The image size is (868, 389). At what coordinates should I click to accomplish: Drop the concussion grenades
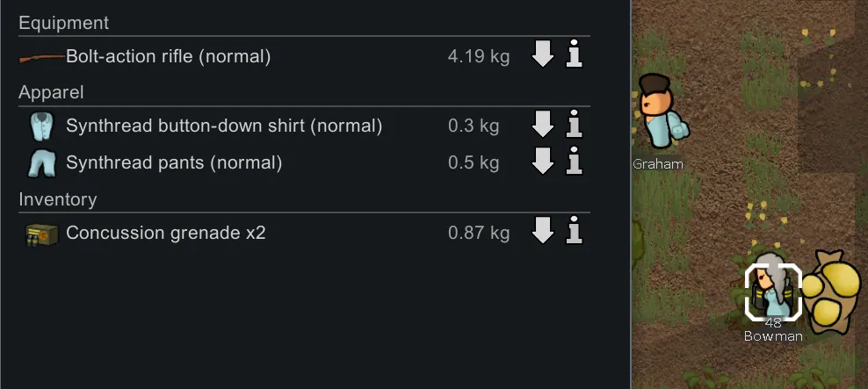[543, 233]
